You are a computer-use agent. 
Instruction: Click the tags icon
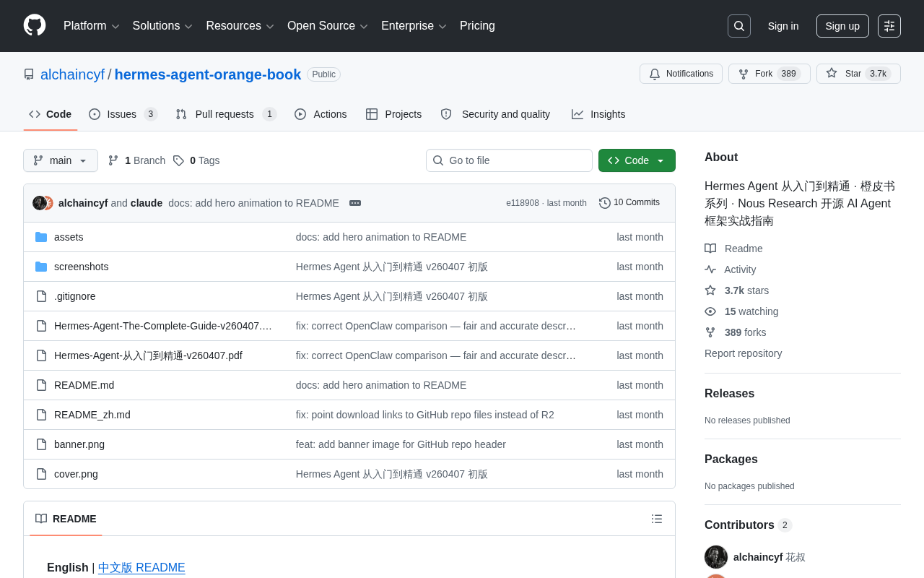click(178, 160)
